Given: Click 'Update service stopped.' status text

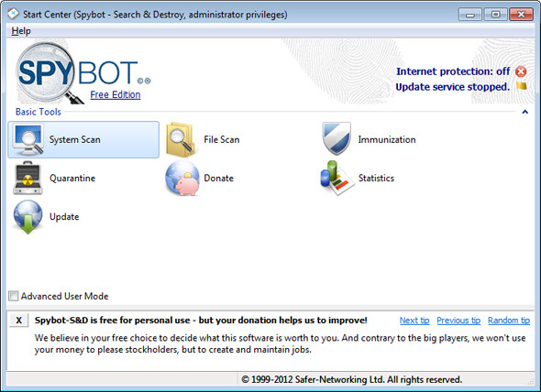Looking at the screenshot, I should coord(452,86).
